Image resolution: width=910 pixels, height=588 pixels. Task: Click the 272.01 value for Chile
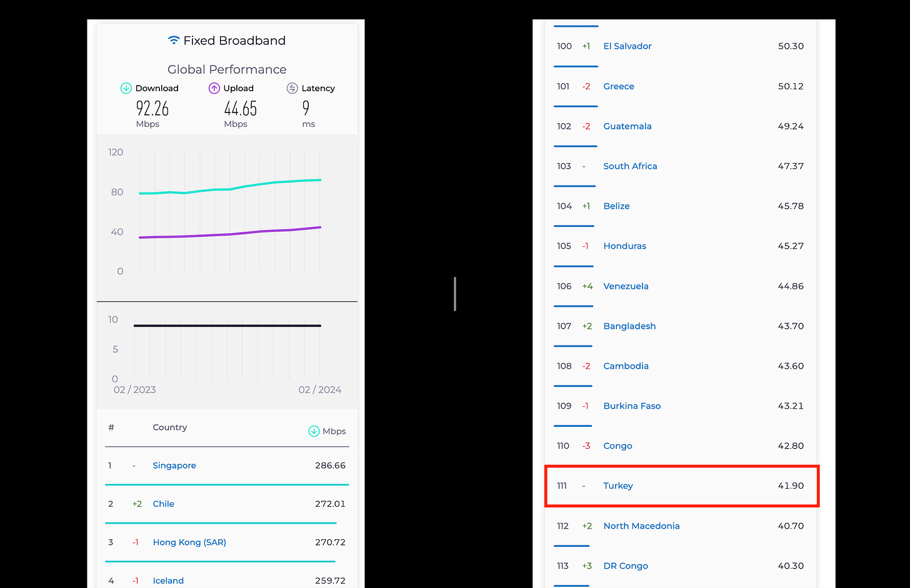(330, 504)
